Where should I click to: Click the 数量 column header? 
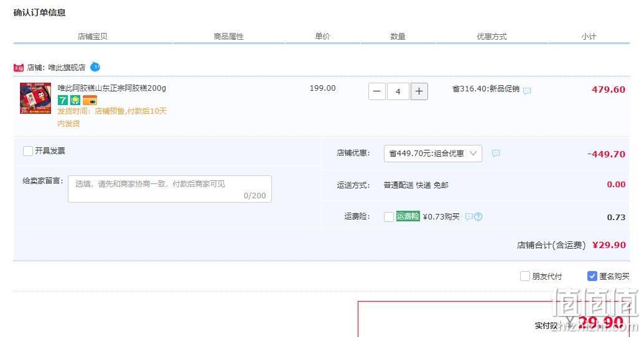[x=398, y=37]
